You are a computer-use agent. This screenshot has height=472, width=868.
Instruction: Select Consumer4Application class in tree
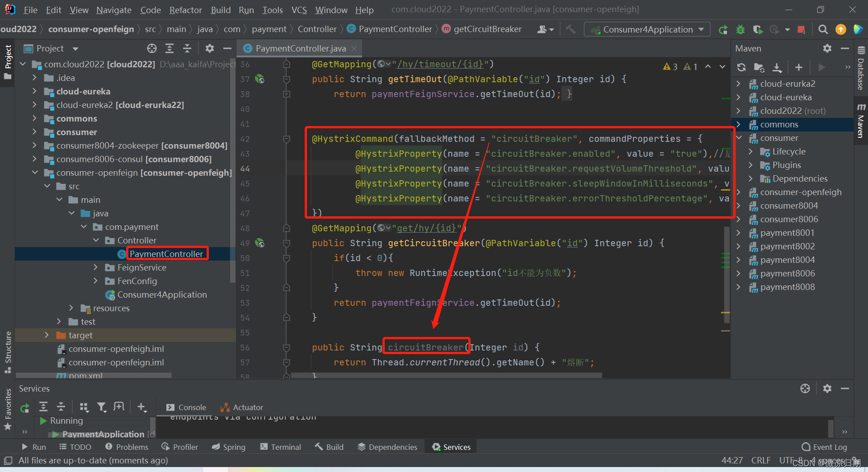click(x=156, y=294)
